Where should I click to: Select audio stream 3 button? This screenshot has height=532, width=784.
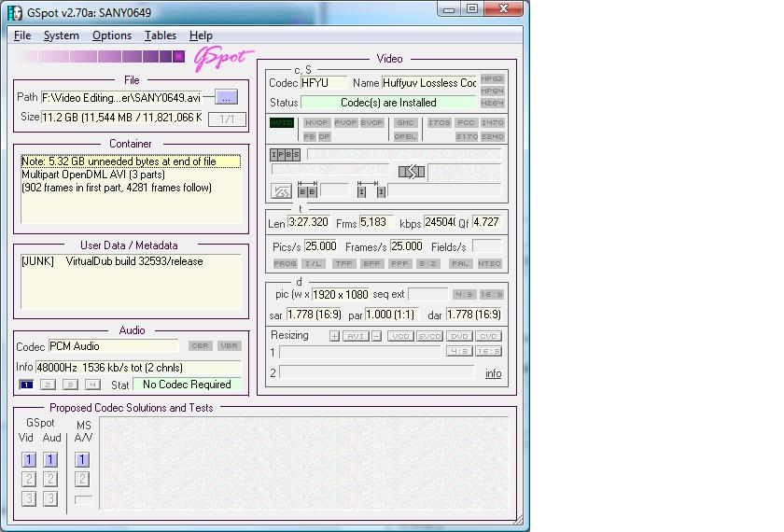[x=71, y=385]
